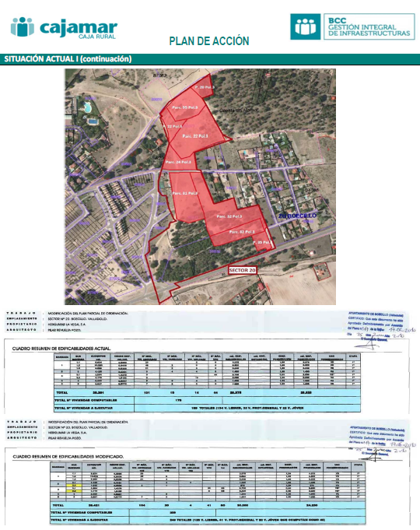Select the Parc. 22 Pol.3 parcel
The image size is (420, 530).
point(195,136)
